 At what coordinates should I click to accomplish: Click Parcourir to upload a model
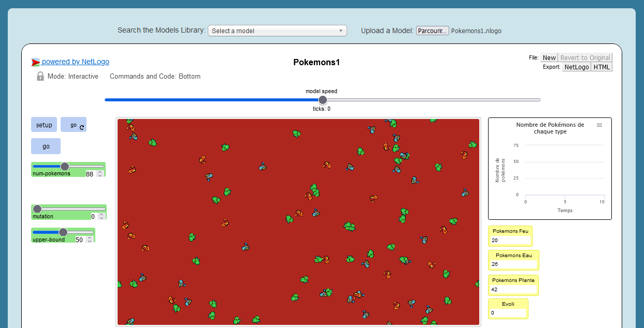(433, 31)
